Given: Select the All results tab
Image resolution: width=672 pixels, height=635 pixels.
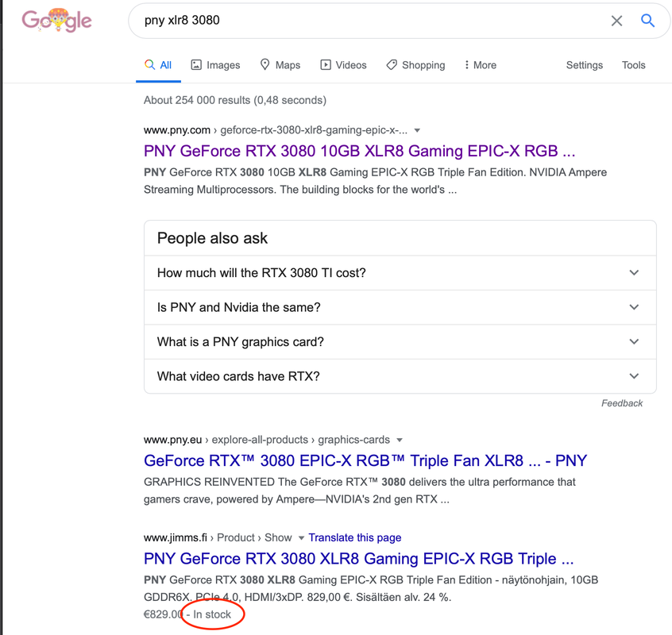Looking at the screenshot, I should pos(158,65).
